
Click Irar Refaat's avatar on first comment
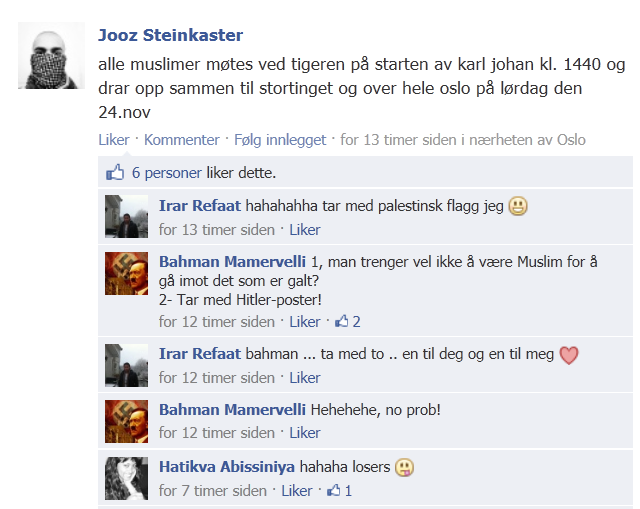point(127,216)
